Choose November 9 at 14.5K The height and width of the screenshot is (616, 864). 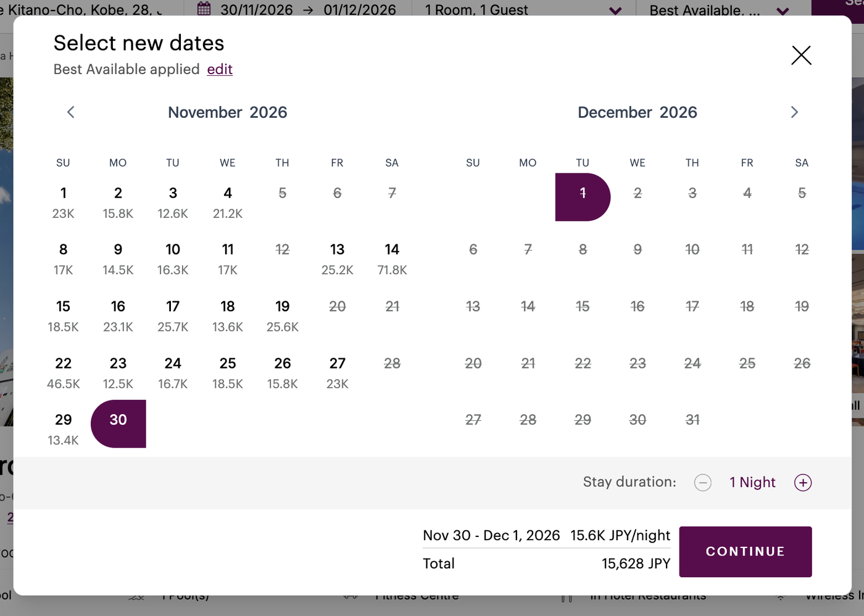(x=118, y=259)
